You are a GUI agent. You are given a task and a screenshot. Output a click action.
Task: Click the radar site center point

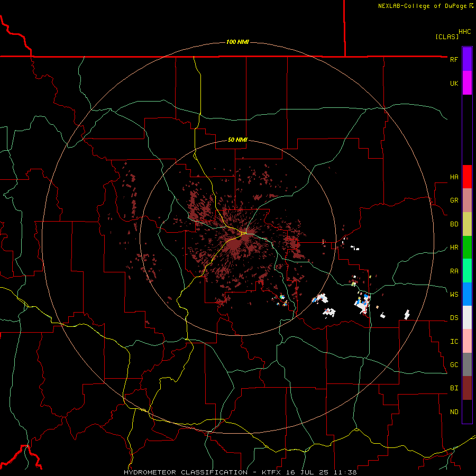[238, 237]
